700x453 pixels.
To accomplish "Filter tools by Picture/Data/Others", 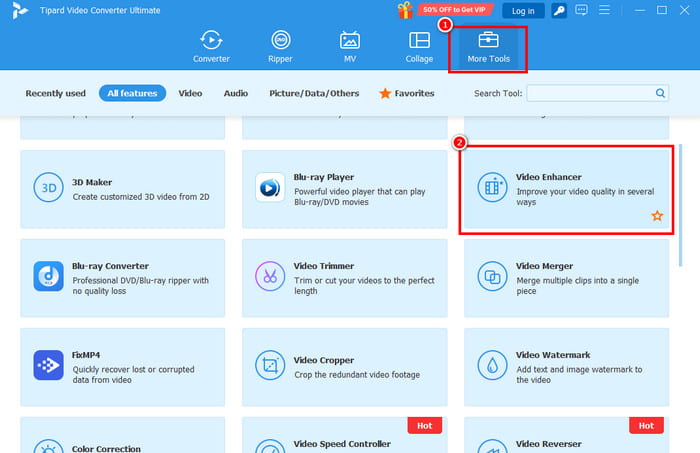I will (314, 93).
